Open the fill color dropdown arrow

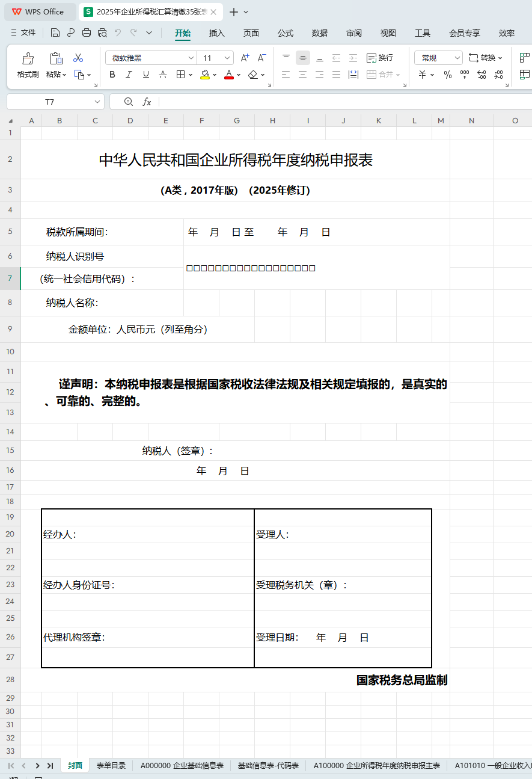pos(214,75)
